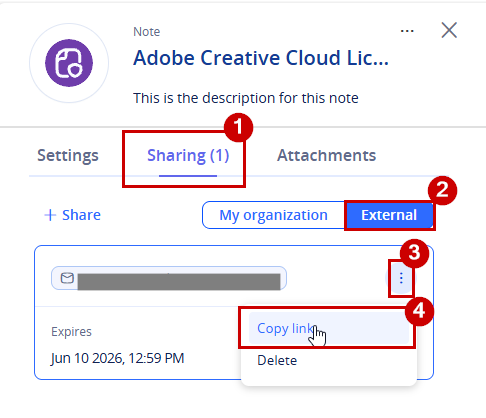Open the header ellipsis more-options menu
486x418 pixels.
tap(407, 31)
